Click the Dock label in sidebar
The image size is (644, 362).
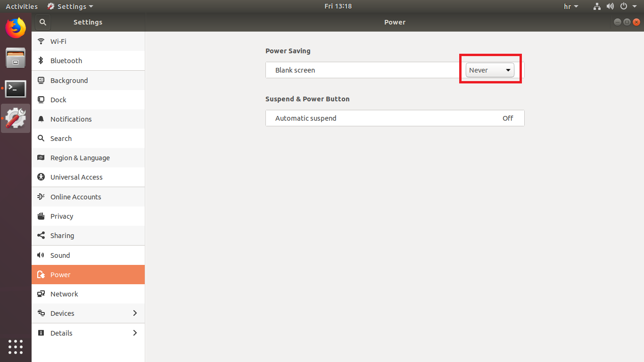[x=58, y=100]
